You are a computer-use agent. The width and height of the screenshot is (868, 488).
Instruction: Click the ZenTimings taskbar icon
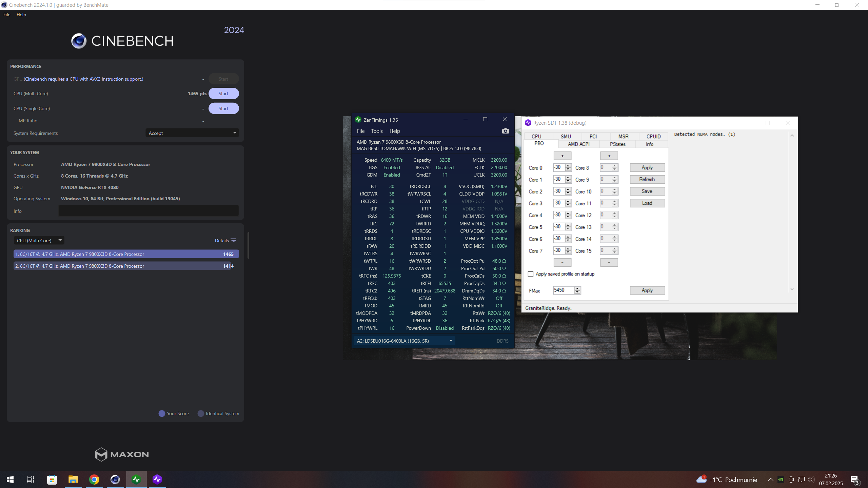(x=136, y=480)
